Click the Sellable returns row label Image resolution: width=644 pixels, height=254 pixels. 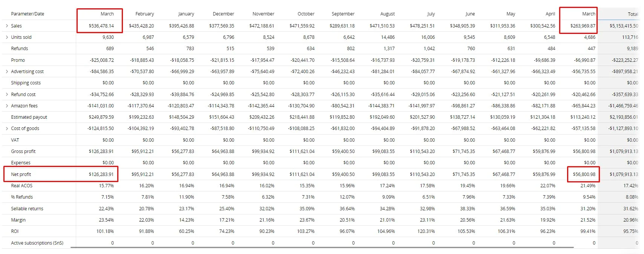(27, 209)
